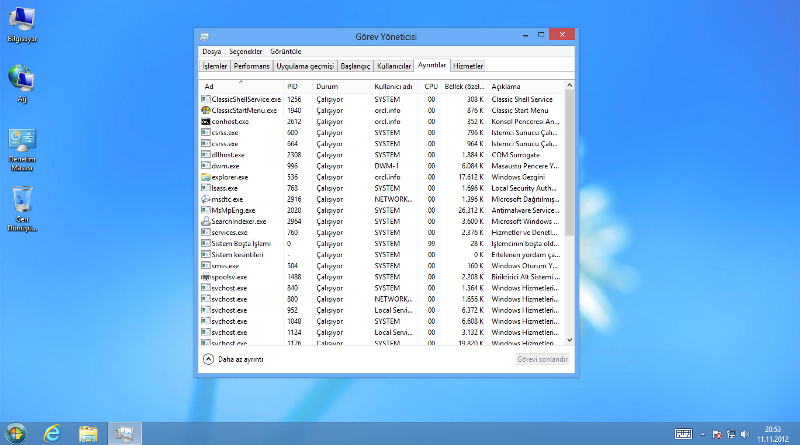Select svchost.exe with PID 1124
This screenshot has width=800, height=445.
click(382, 332)
